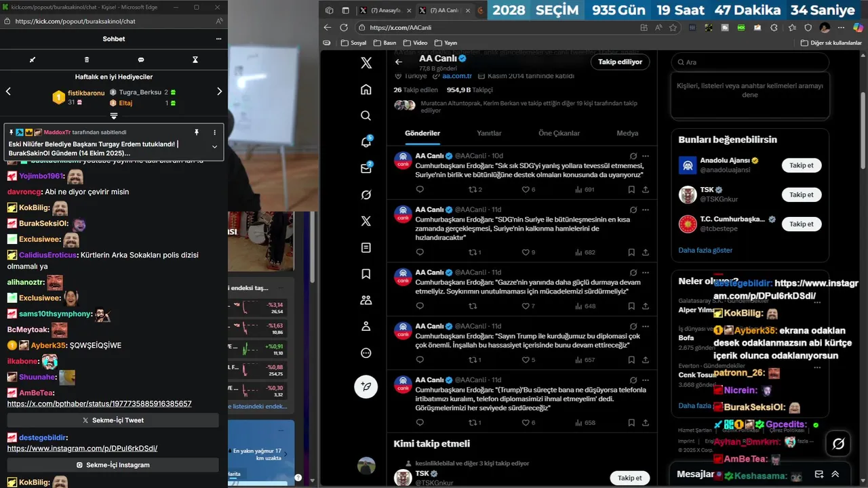
Task: Open X direct messages envelope icon
Action: click(x=366, y=168)
